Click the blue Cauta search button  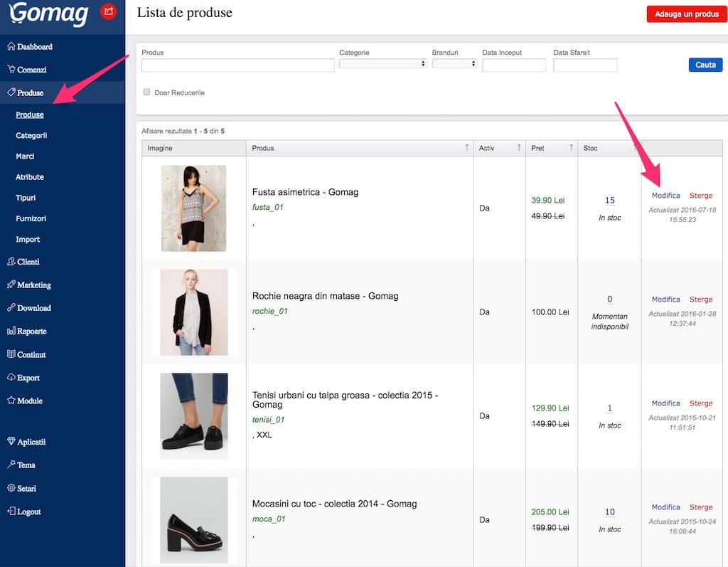pyautogui.click(x=705, y=65)
